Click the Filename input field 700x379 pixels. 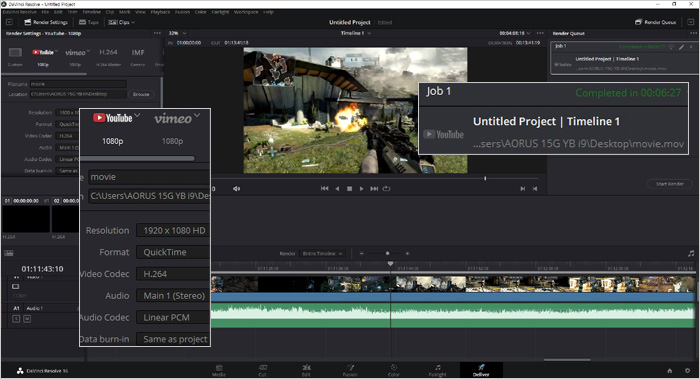[78, 84]
